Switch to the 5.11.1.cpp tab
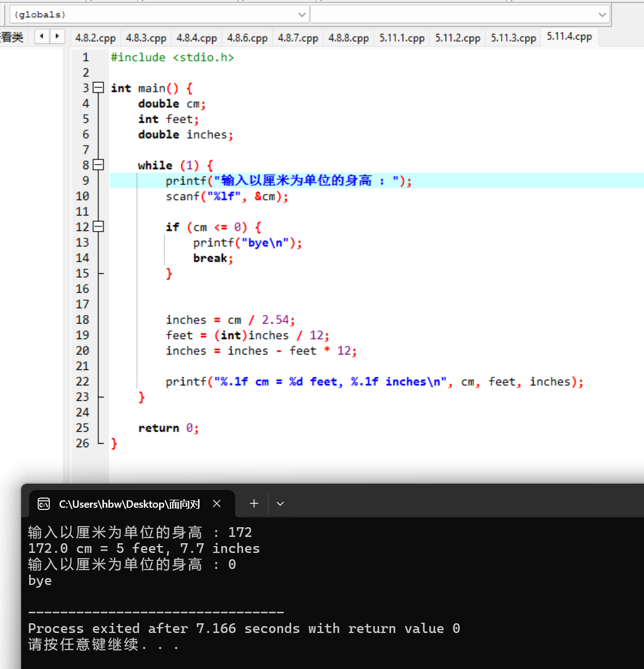The height and width of the screenshot is (669, 644). 401,38
